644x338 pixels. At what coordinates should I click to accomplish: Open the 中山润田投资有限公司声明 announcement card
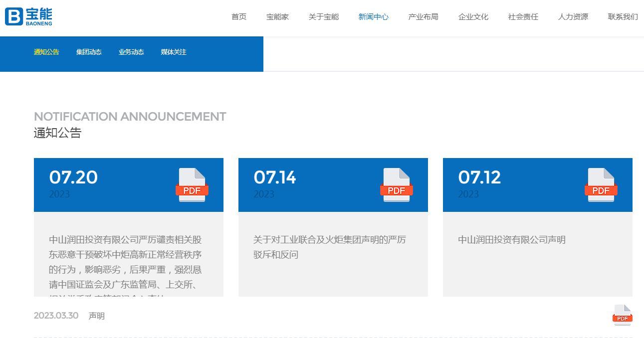tap(511, 240)
